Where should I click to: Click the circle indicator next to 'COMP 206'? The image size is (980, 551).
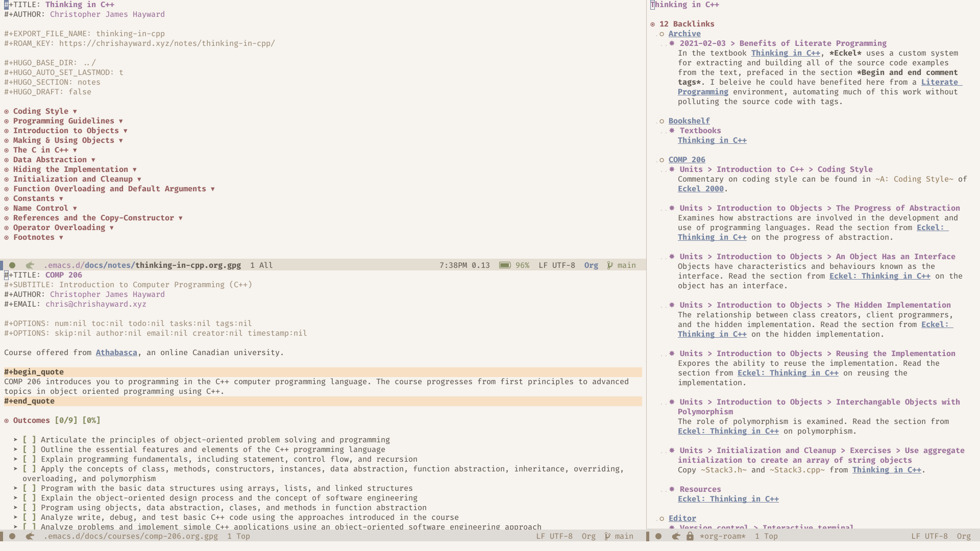[663, 160]
